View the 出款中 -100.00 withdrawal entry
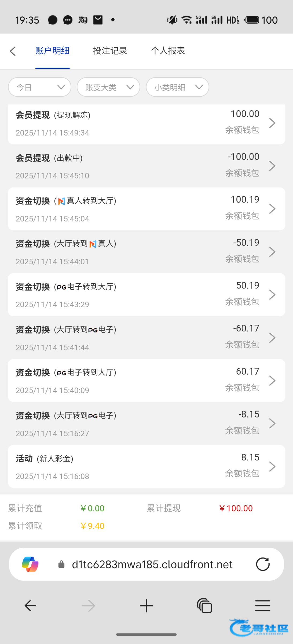 tap(146, 166)
